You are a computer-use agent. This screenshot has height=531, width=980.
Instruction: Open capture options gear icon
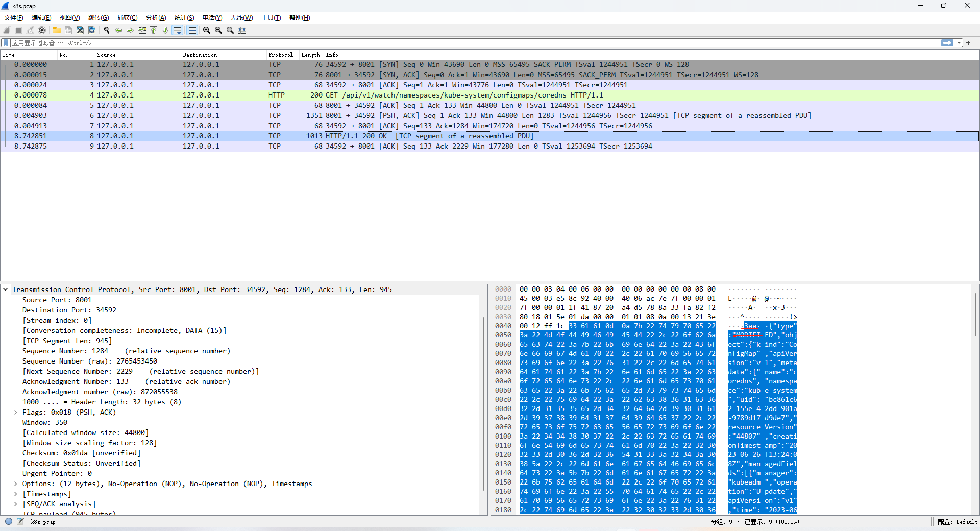tap(42, 30)
